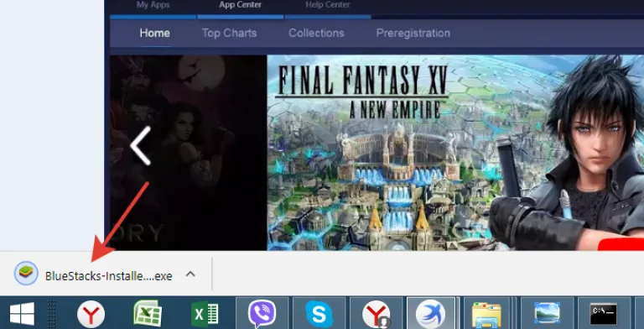The height and width of the screenshot is (329, 644).
Task: Open the Collections section
Action: tap(316, 33)
